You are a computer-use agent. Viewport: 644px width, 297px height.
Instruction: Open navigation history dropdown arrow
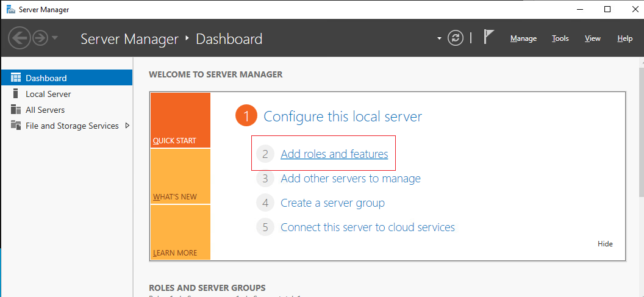click(x=55, y=38)
